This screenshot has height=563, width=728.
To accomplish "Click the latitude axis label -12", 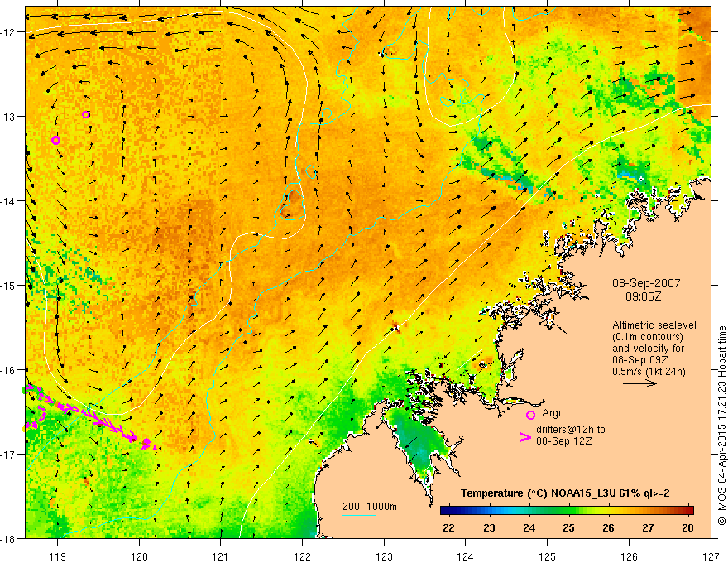I will pyautogui.click(x=9, y=32).
